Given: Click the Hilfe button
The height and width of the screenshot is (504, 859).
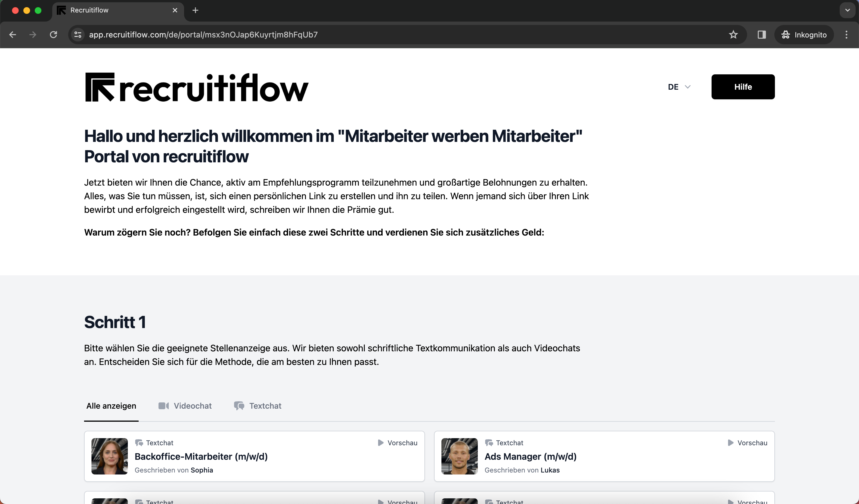Looking at the screenshot, I should [743, 87].
